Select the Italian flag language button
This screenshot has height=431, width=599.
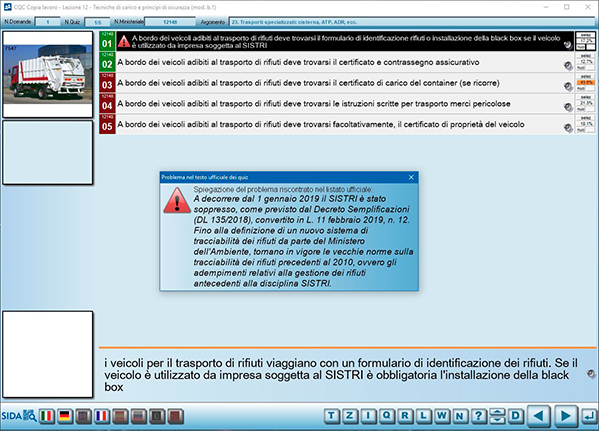(47, 416)
